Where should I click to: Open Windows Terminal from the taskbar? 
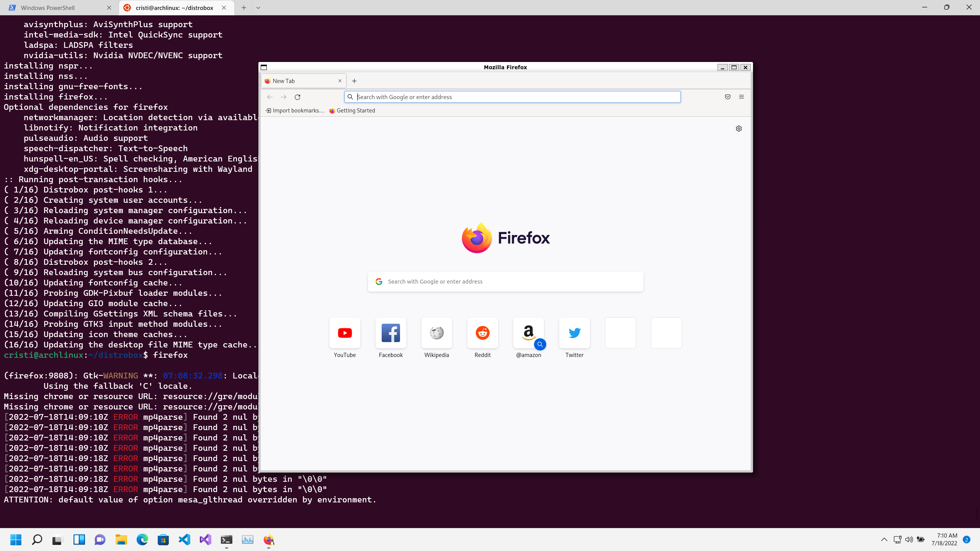click(x=226, y=540)
